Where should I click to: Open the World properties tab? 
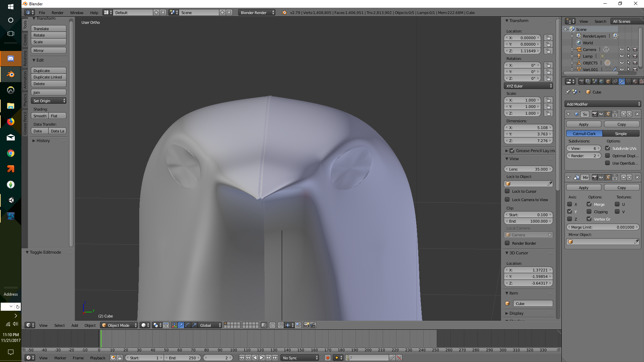pyautogui.click(x=601, y=81)
